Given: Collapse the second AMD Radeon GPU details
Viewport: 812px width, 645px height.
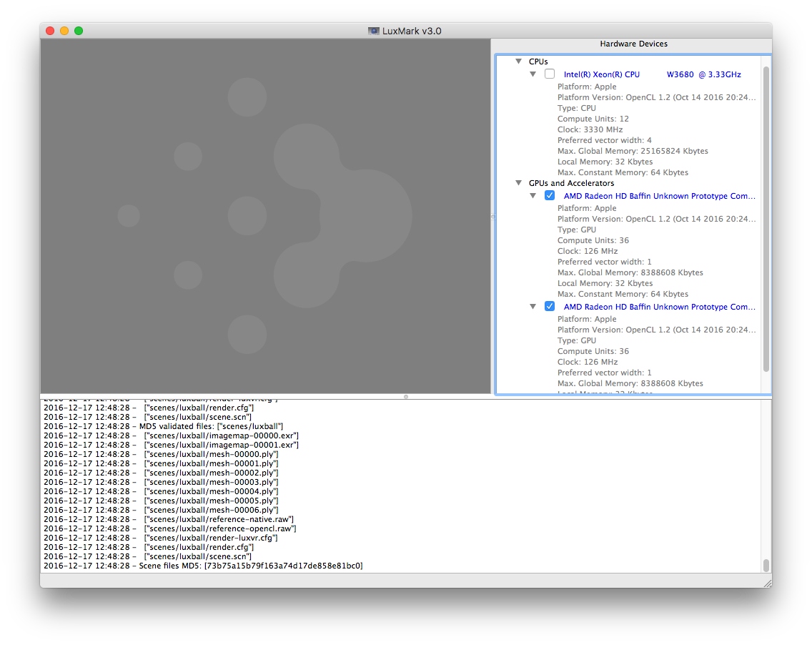Looking at the screenshot, I should click(533, 307).
